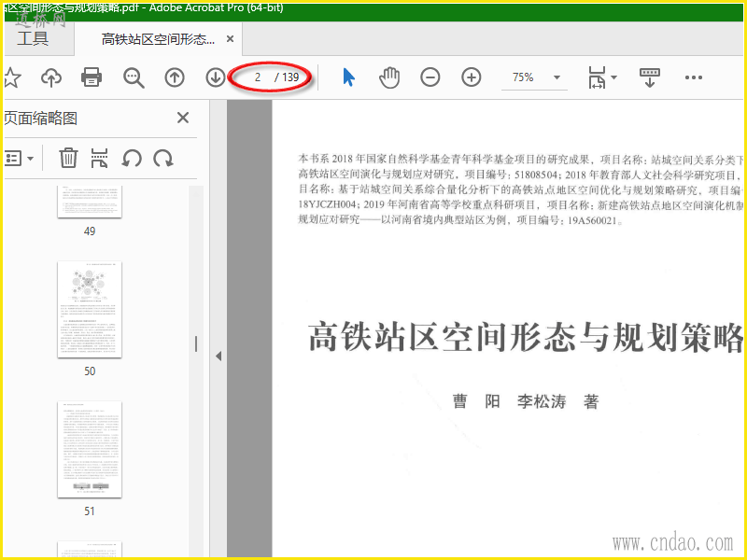Delete selected page with trash icon
The image size is (747, 560).
point(68,158)
